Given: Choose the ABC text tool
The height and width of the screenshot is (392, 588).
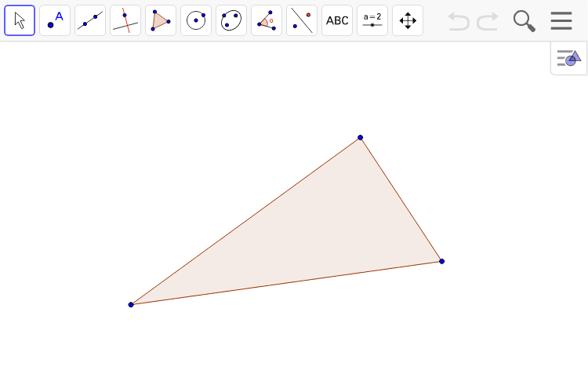Looking at the screenshot, I should point(337,20).
